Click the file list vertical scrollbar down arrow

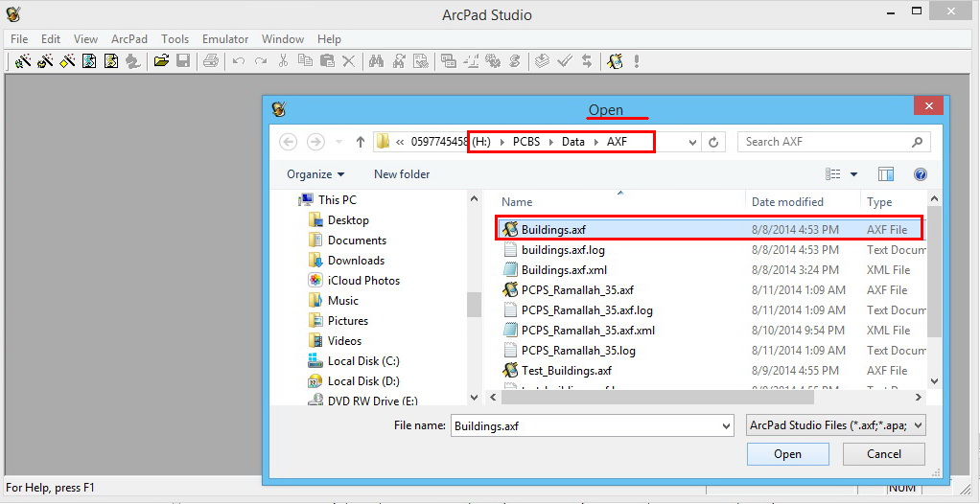click(934, 380)
